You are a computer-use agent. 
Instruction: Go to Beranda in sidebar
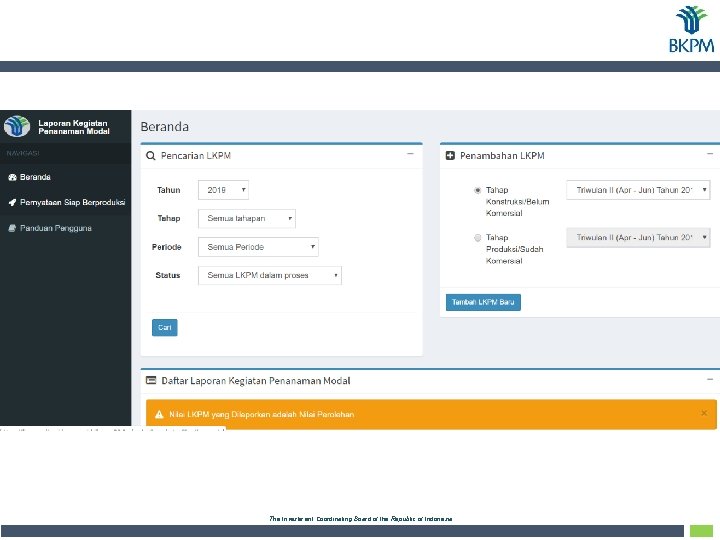[65, 177]
